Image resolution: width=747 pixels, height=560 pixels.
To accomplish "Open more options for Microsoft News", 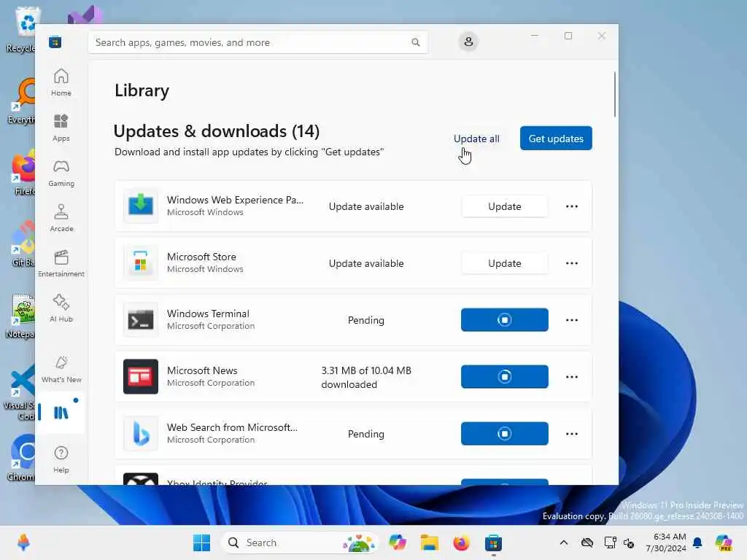I will tap(572, 377).
